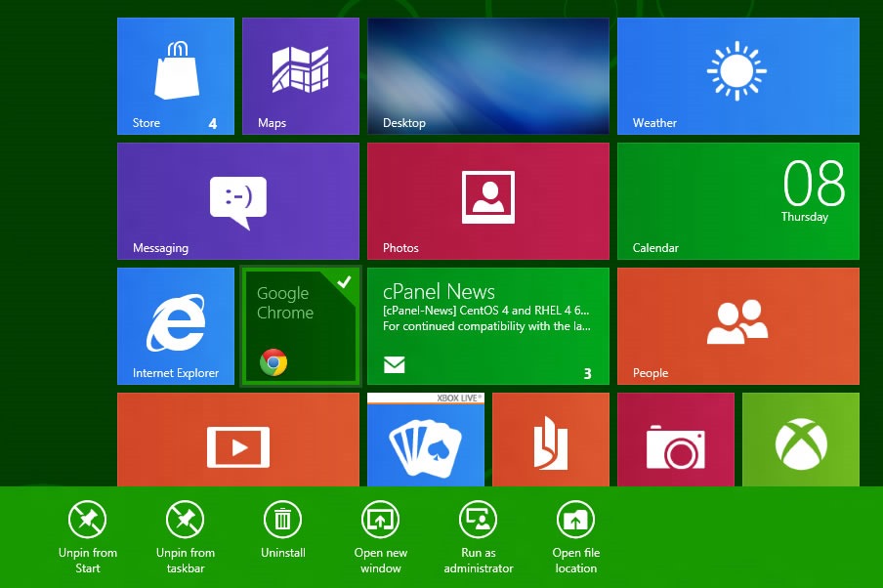Open the Store tile

coord(176,75)
